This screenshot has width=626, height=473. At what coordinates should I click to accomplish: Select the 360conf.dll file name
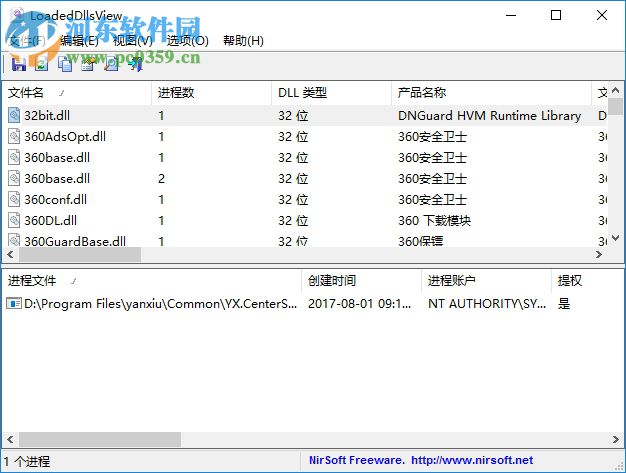point(55,200)
